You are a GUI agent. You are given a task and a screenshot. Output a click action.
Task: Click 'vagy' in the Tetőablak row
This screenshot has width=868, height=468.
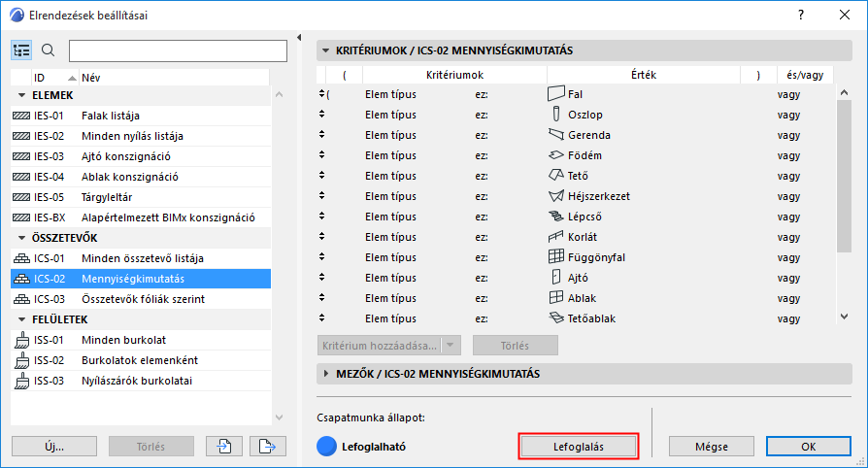(788, 319)
